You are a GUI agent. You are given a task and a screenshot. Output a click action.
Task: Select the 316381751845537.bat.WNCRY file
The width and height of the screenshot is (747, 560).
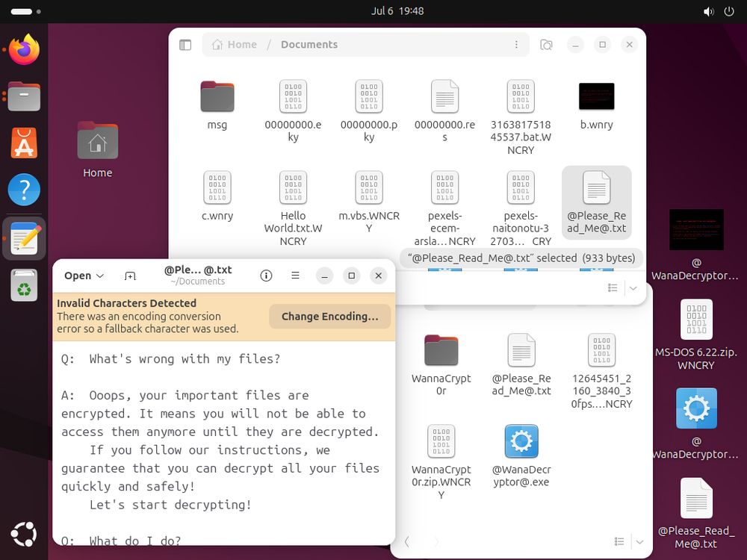click(521, 117)
